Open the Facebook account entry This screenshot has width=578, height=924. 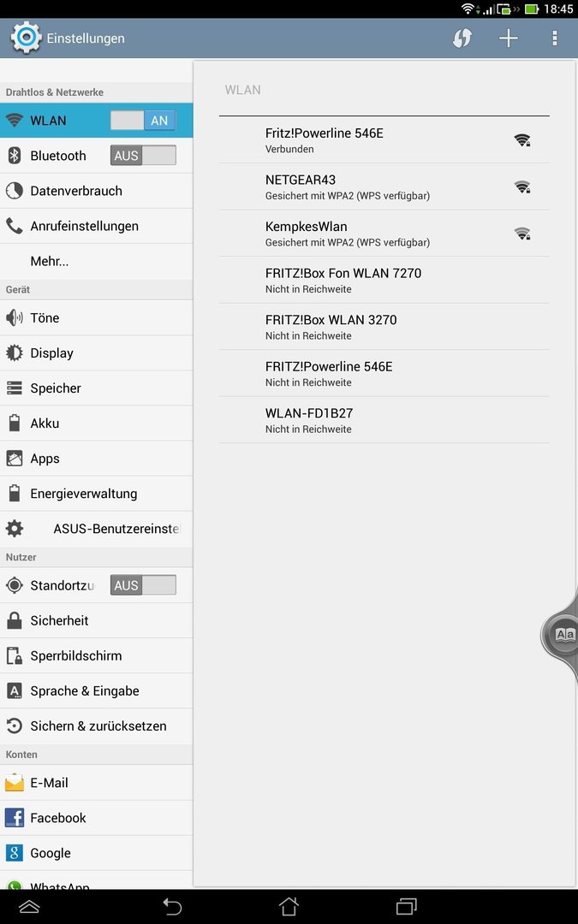coord(96,818)
